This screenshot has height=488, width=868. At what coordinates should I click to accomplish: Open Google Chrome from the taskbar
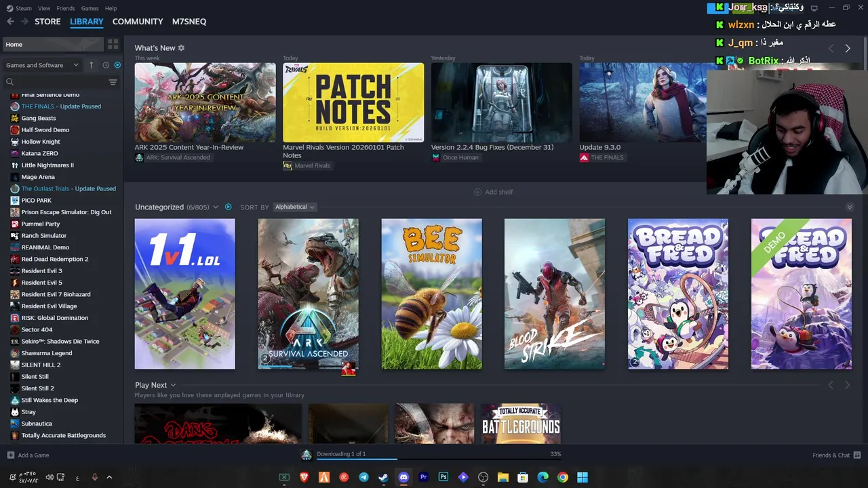(x=563, y=477)
